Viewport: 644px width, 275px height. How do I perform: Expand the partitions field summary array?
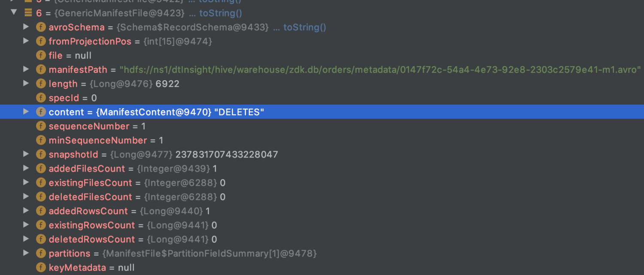tap(26, 254)
